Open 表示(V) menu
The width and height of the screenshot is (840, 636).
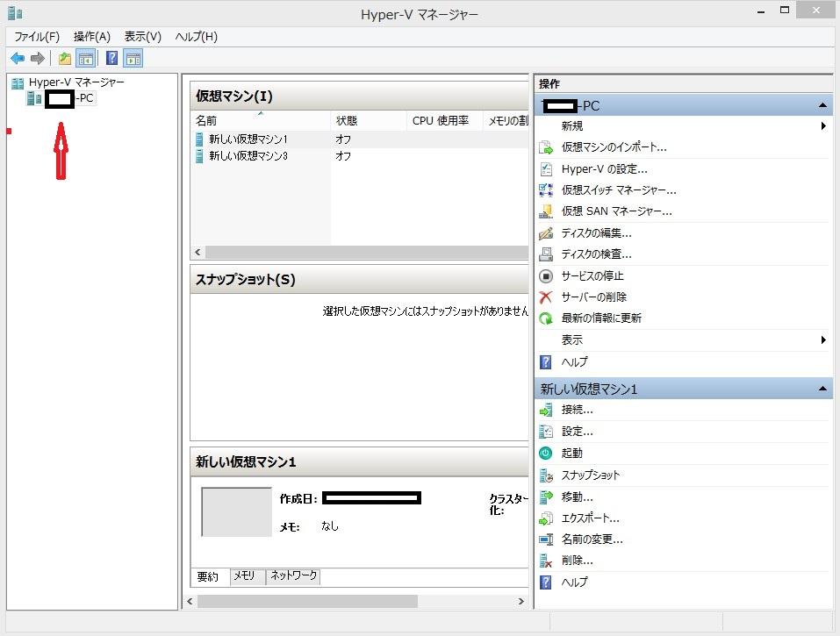142,36
